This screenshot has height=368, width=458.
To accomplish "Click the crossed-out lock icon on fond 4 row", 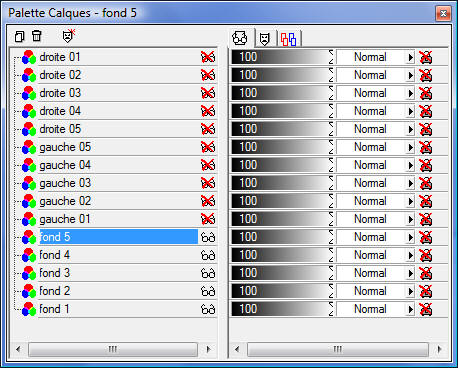I will tap(425, 255).
